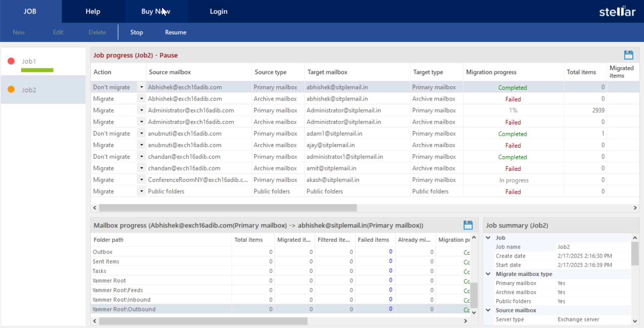Click failed items count link for Outbox
The width and height of the screenshot is (644, 328).
(391, 252)
